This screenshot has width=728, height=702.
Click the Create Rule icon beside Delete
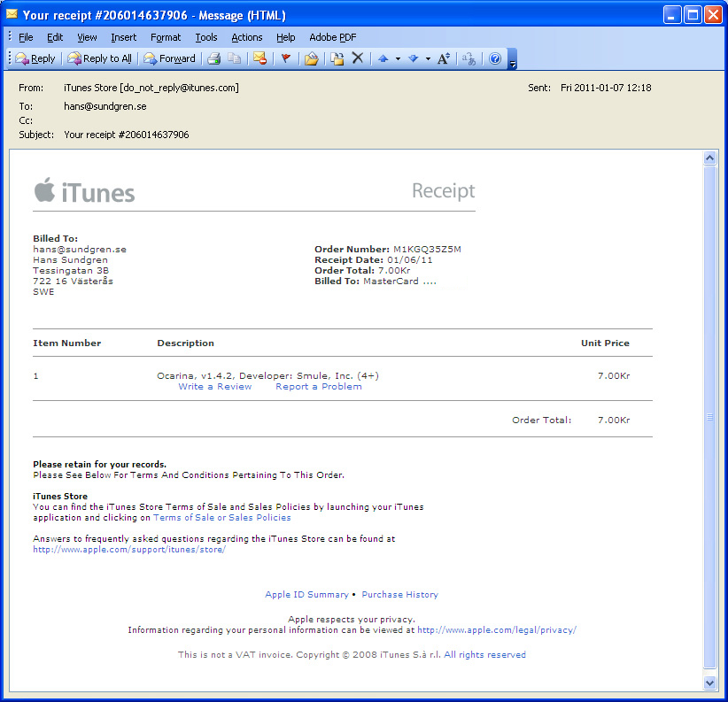coord(337,58)
